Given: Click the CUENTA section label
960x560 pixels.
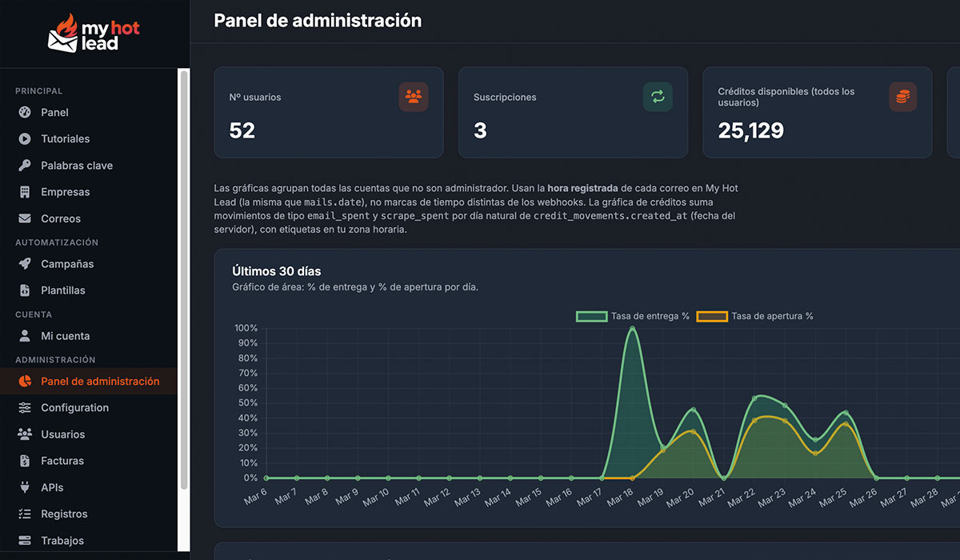Looking at the screenshot, I should (x=34, y=314).
